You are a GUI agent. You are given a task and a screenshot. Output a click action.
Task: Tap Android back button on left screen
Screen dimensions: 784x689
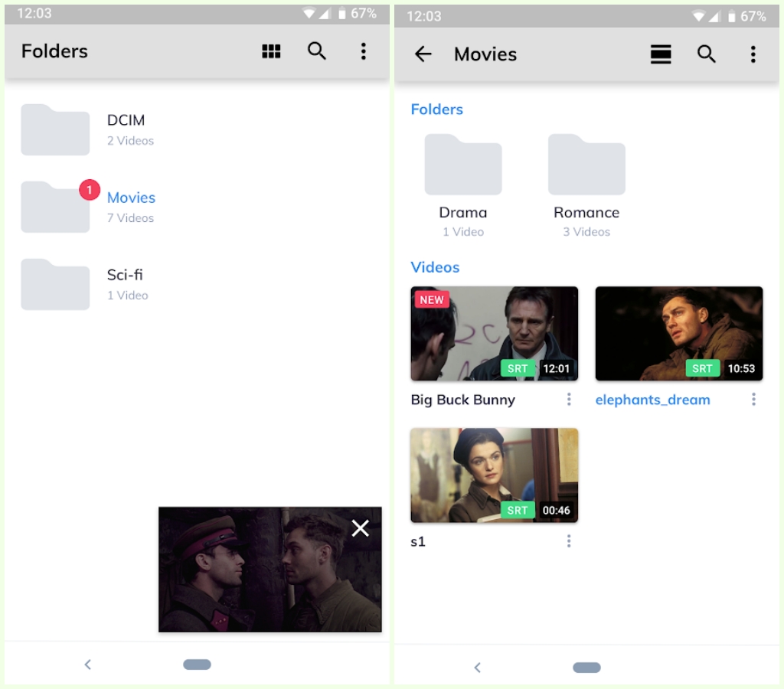coord(88,665)
